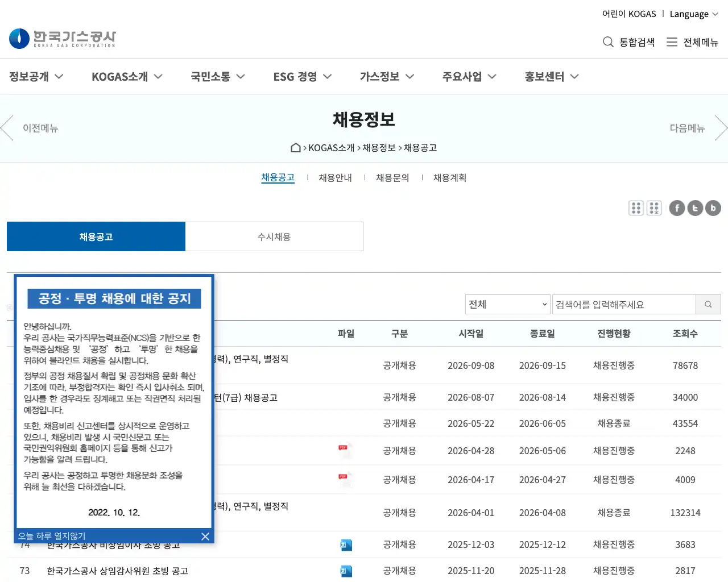Close the 공정·투명 채용 notice popup with X
Screen dimensions: 728x582
[x=205, y=537]
